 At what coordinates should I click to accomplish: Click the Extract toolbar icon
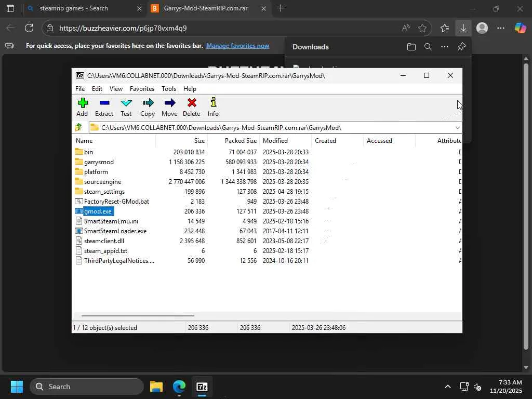click(x=104, y=103)
